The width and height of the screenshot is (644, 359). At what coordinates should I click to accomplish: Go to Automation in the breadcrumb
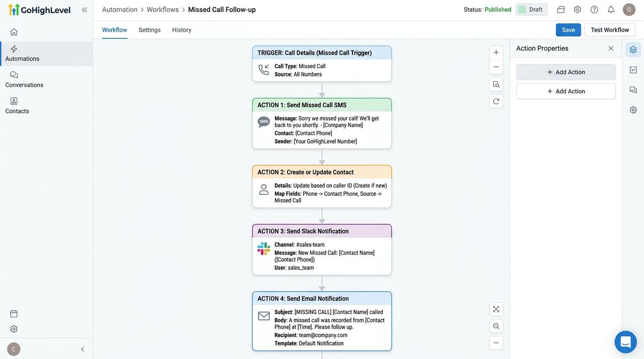click(x=120, y=9)
